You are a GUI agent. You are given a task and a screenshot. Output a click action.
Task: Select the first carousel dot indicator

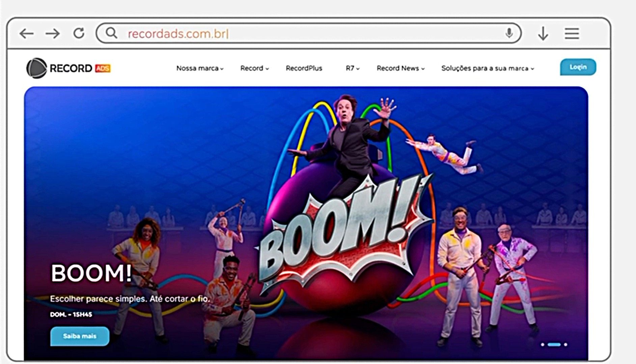(x=543, y=344)
